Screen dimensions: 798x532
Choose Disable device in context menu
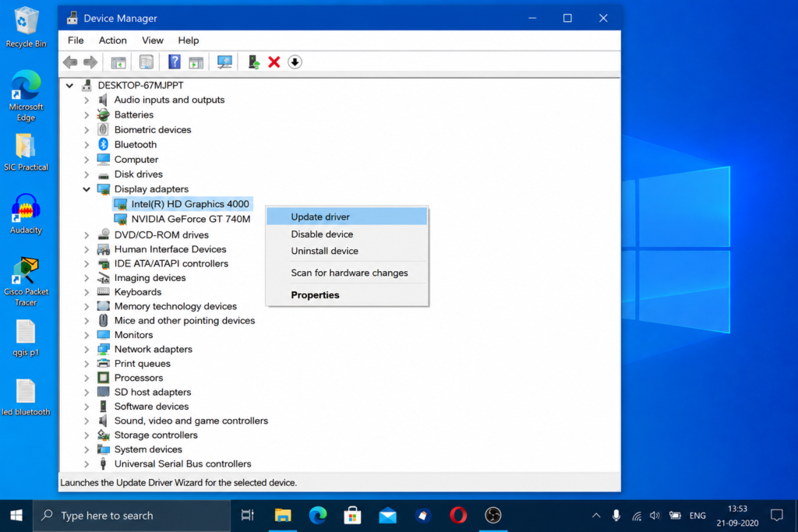coord(347,234)
